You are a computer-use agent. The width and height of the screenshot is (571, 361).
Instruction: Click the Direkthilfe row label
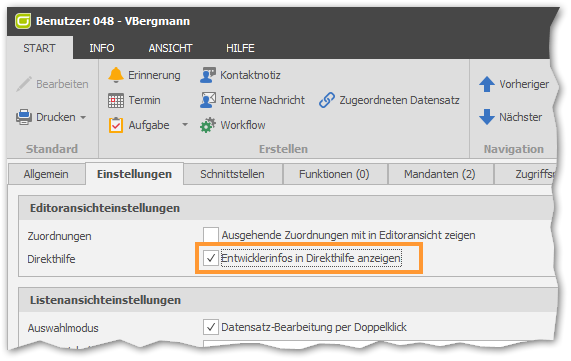51,259
